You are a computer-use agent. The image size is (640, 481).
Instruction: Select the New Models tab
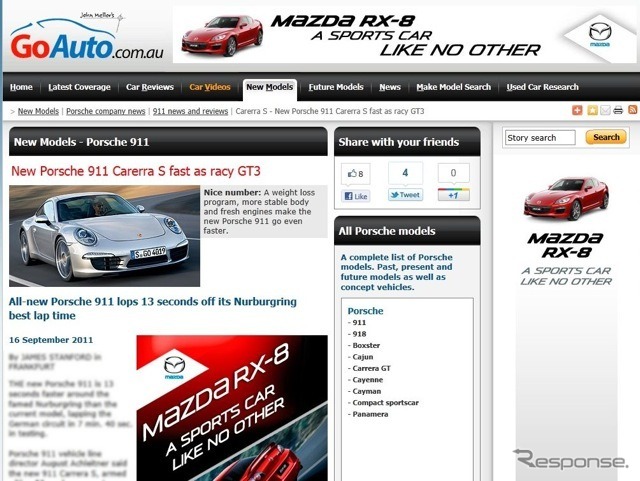pos(270,89)
